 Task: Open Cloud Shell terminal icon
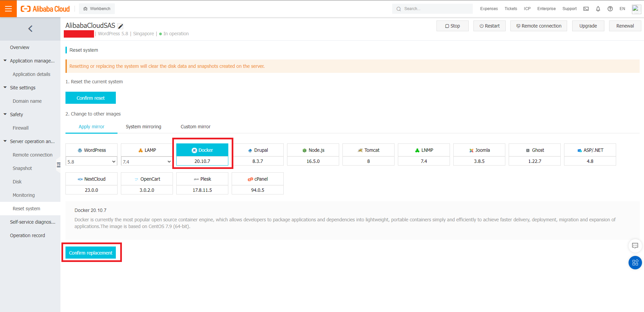point(586,9)
